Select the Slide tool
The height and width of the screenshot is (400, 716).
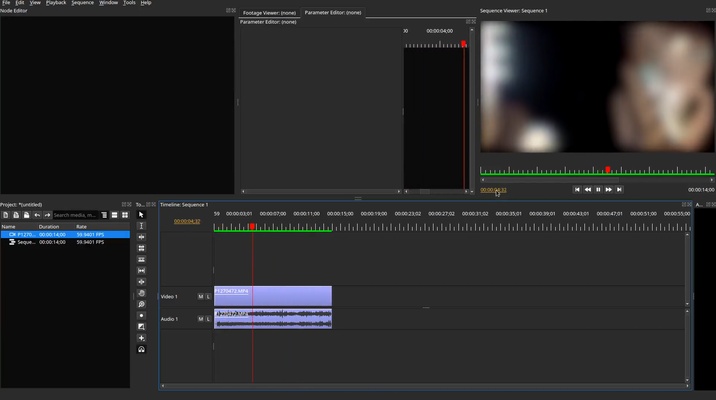pyautogui.click(x=141, y=282)
